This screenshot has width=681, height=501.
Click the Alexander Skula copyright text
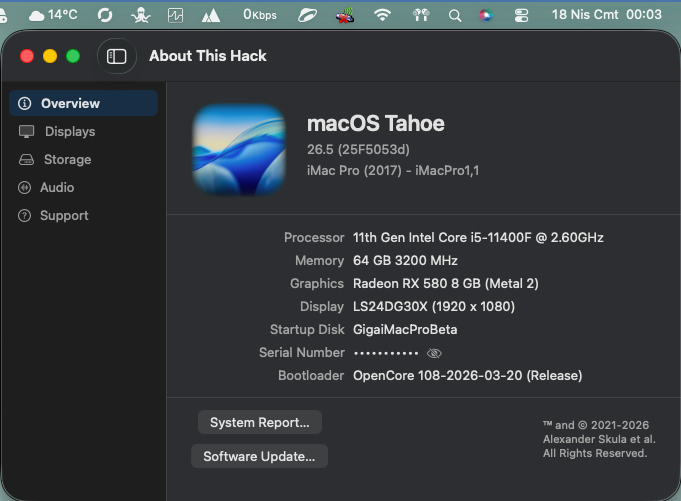pyautogui.click(x=599, y=439)
